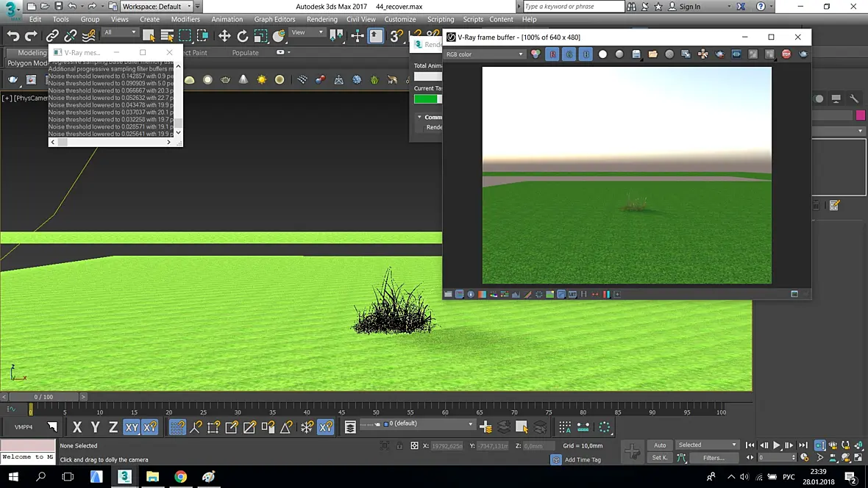Click the Undo arrow in main toolbar
This screenshot has height=488, width=868.
coord(13,36)
